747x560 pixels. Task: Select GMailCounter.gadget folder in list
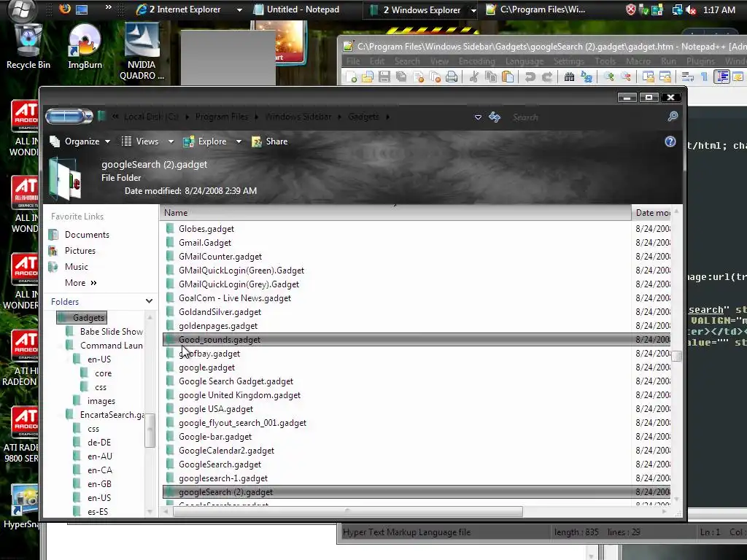220,257
